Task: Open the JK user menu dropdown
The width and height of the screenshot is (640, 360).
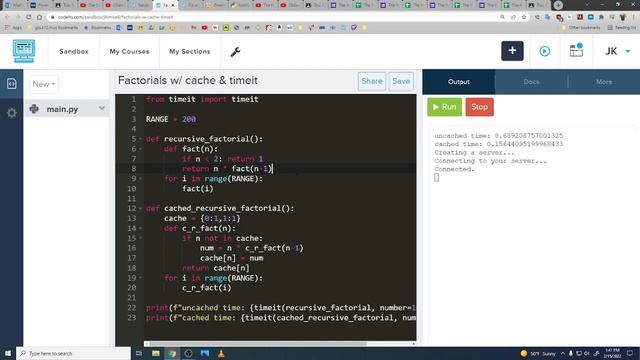Action: 617,51
